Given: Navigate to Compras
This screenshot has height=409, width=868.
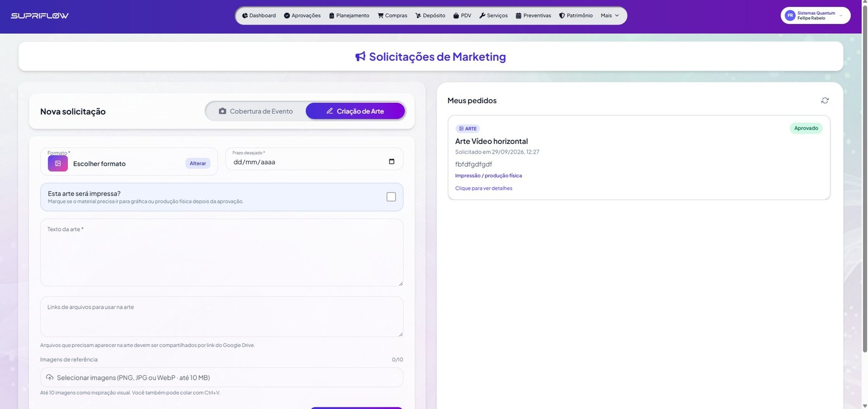Looking at the screenshot, I should [392, 16].
